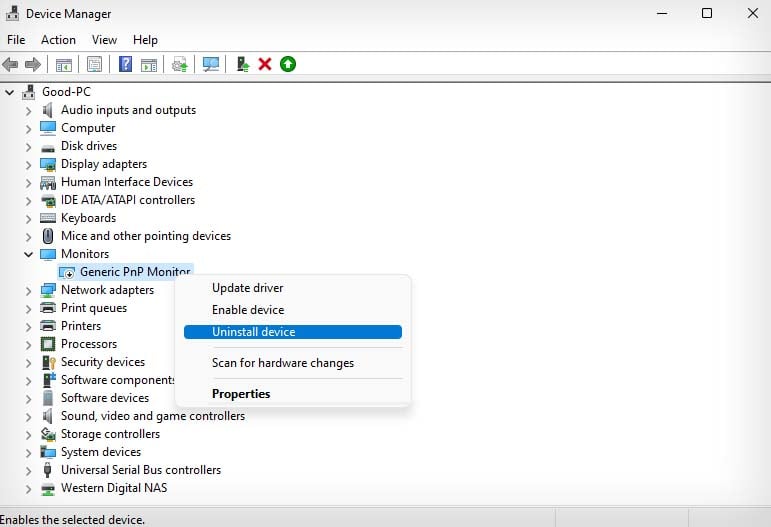The height and width of the screenshot is (527, 771).
Task: Select the Print queues row
Action: coord(93,308)
